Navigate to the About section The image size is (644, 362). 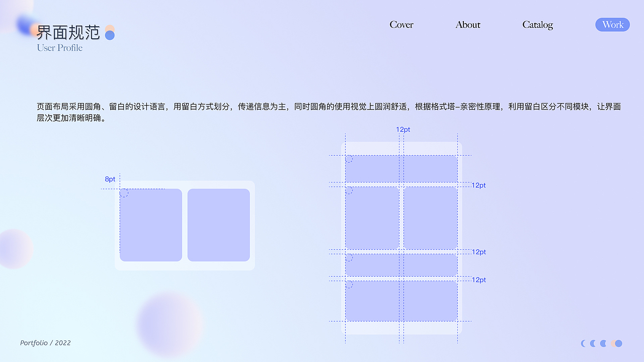[467, 25]
